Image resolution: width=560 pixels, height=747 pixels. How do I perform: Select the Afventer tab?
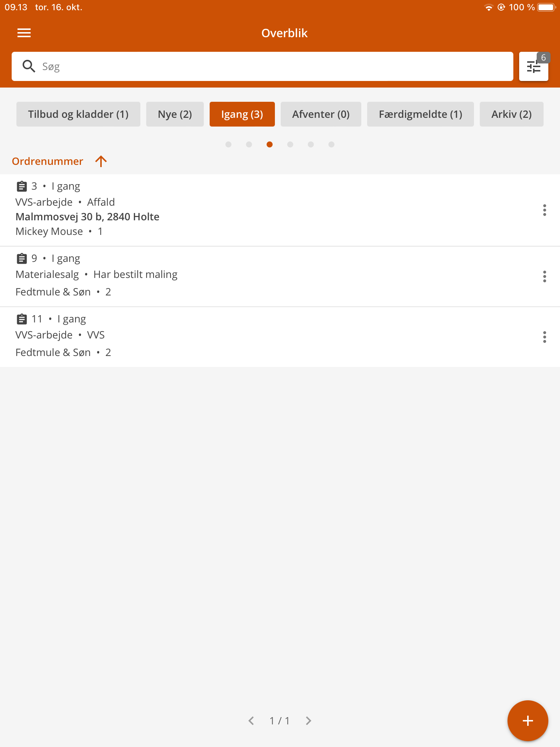[321, 114]
